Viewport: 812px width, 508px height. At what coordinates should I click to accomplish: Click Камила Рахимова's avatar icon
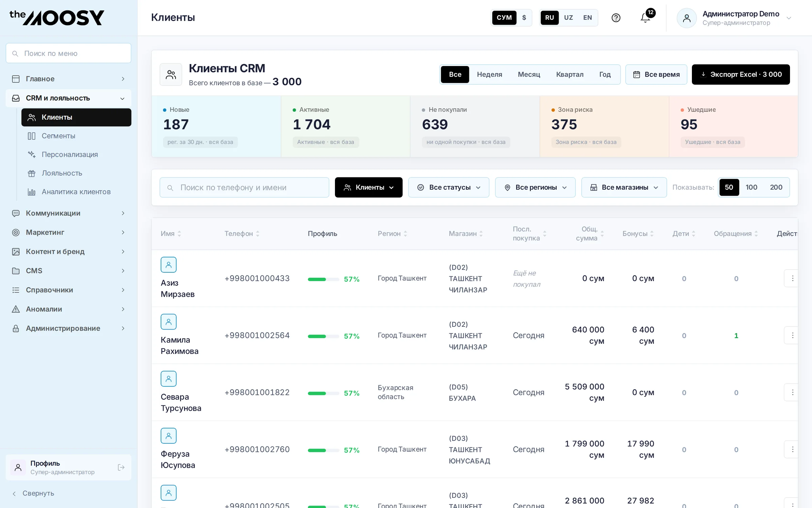coord(168,322)
